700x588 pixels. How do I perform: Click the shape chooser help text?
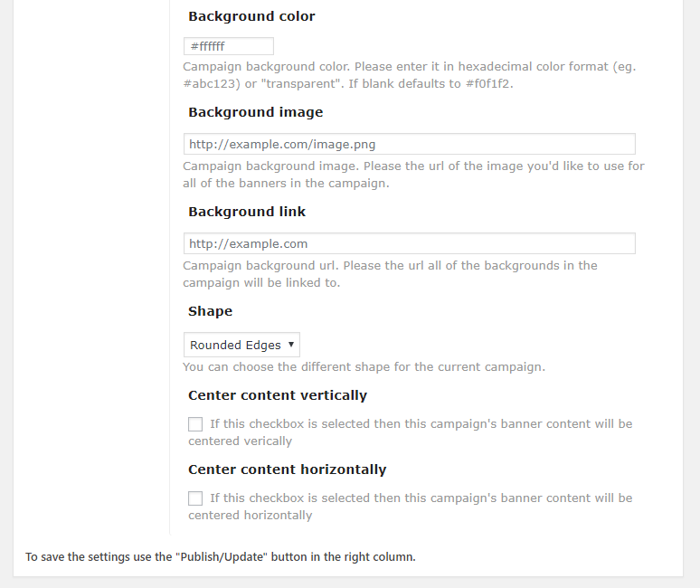coord(364,367)
